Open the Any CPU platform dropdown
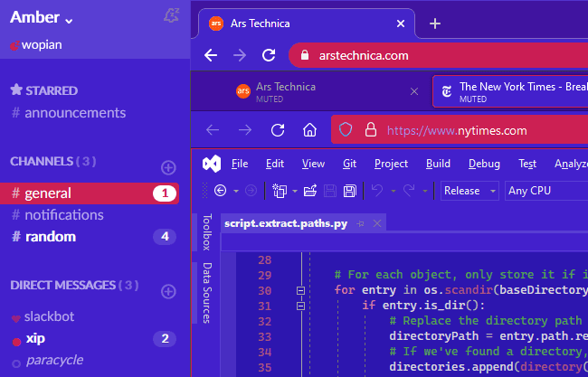This screenshot has width=588, height=377. point(546,191)
